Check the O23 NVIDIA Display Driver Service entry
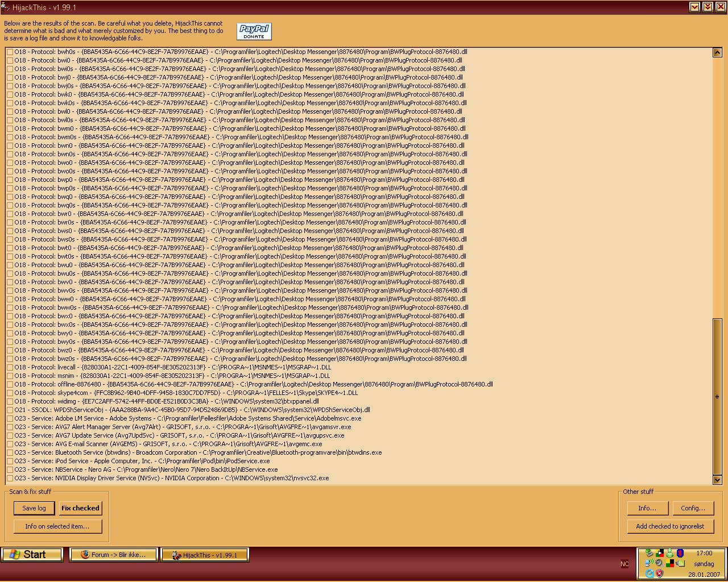Screen dimensions: 728x582 [10, 479]
